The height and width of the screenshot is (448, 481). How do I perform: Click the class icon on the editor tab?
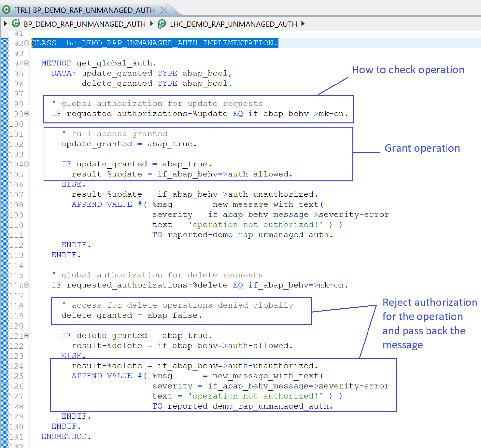(6, 10)
